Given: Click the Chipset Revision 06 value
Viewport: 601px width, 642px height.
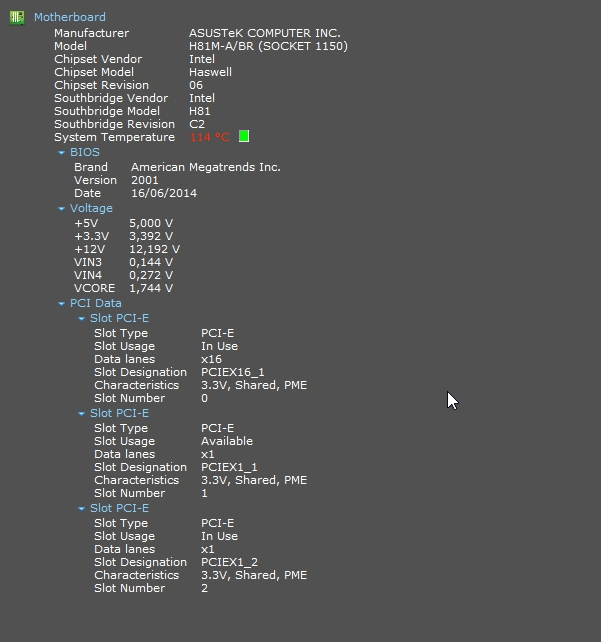Looking at the screenshot, I should pyautogui.click(x=196, y=85).
